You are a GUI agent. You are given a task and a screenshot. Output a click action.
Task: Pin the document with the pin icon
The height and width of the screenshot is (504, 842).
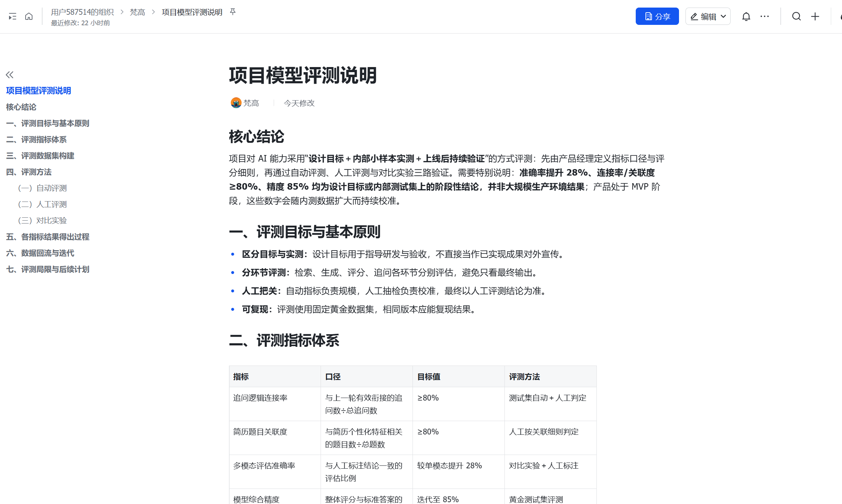[233, 12]
